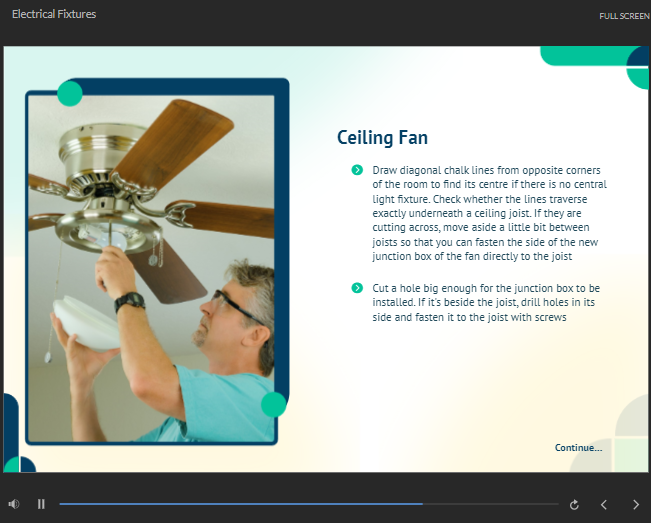Viewport: 651px width, 523px height.
Task: Click the paragraph about cutting a hole
Action: (x=486, y=302)
